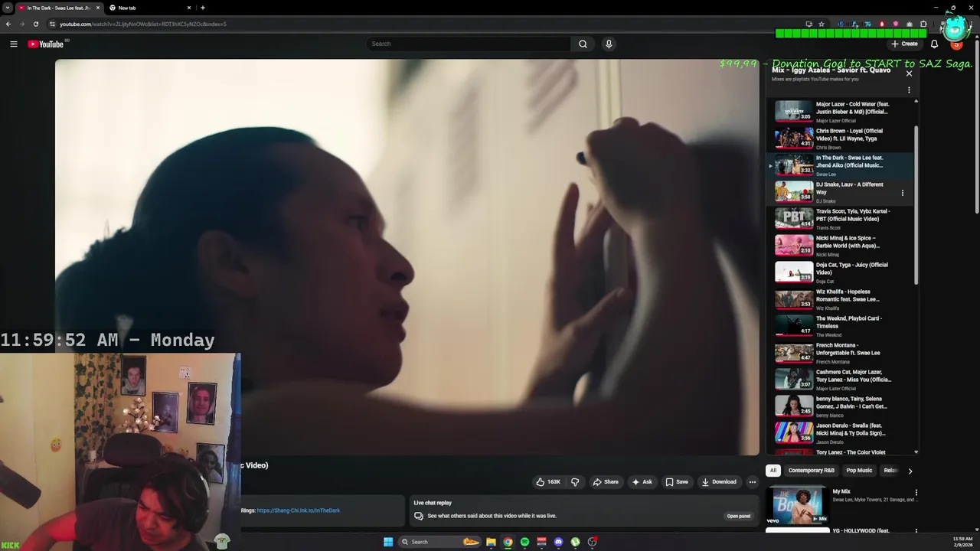Dislike the video
Viewport: 980px width, 551px height.
coord(575,482)
